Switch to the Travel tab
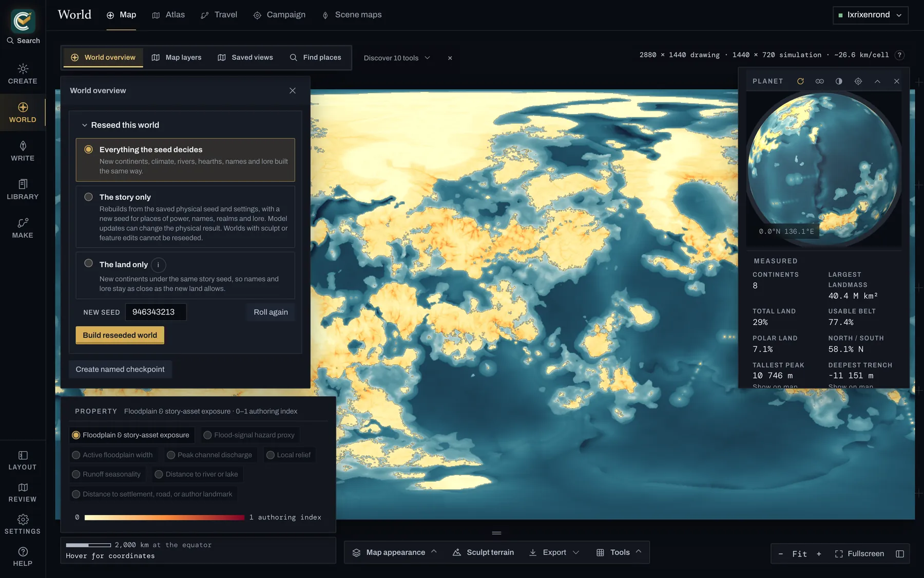Screen dimensions: 924x578 click(219, 15)
